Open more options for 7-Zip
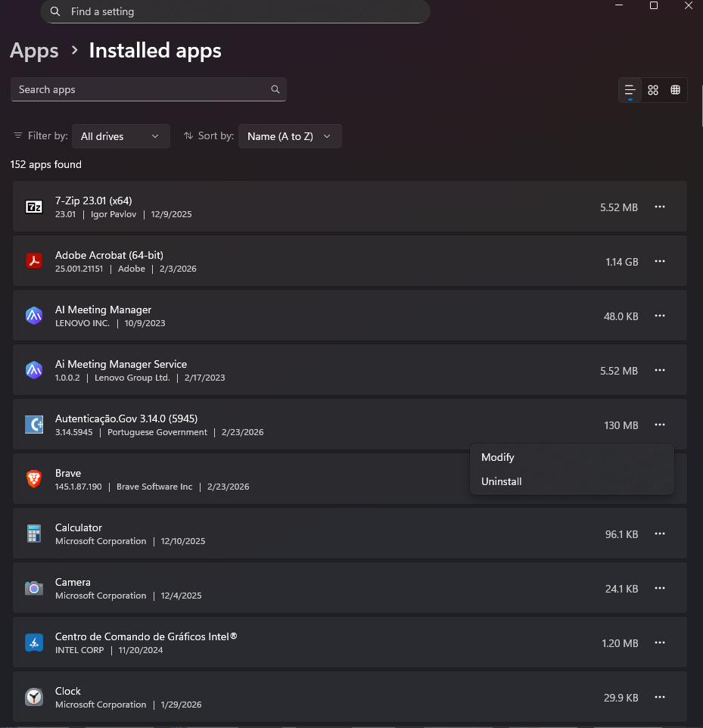The image size is (703, 728). 660,207
